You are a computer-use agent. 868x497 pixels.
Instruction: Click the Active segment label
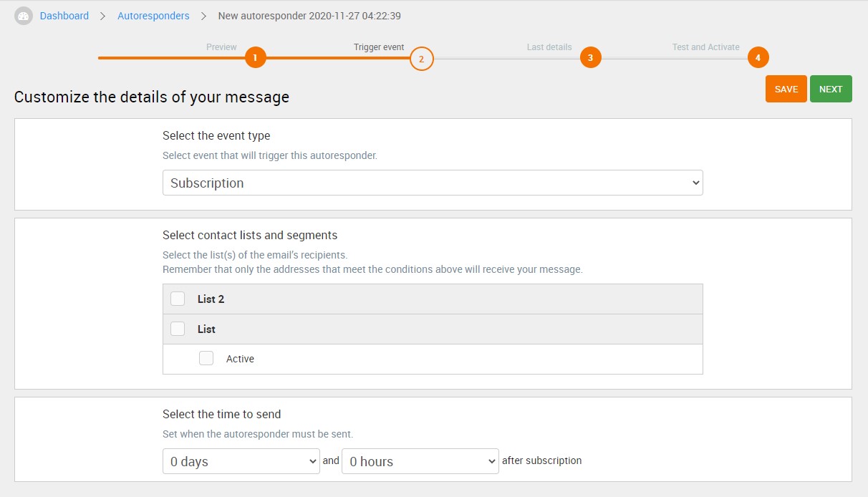pos(240,359)
